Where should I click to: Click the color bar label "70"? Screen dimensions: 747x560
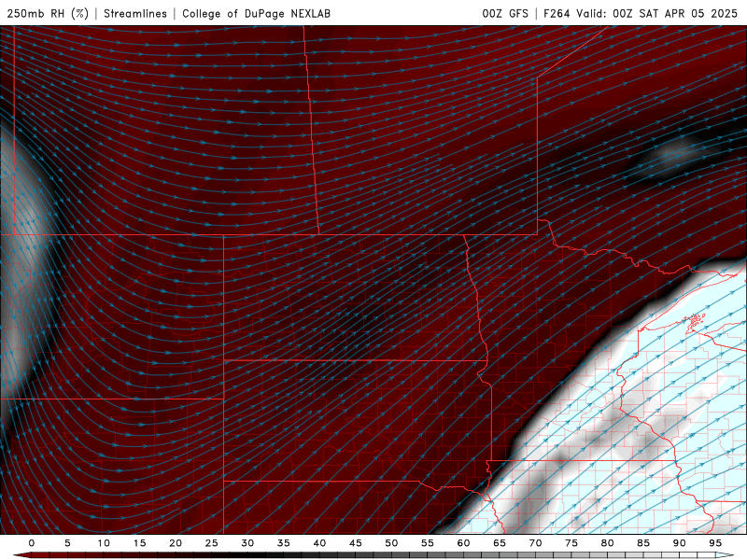pyautogui.click(x=535, y=543)
